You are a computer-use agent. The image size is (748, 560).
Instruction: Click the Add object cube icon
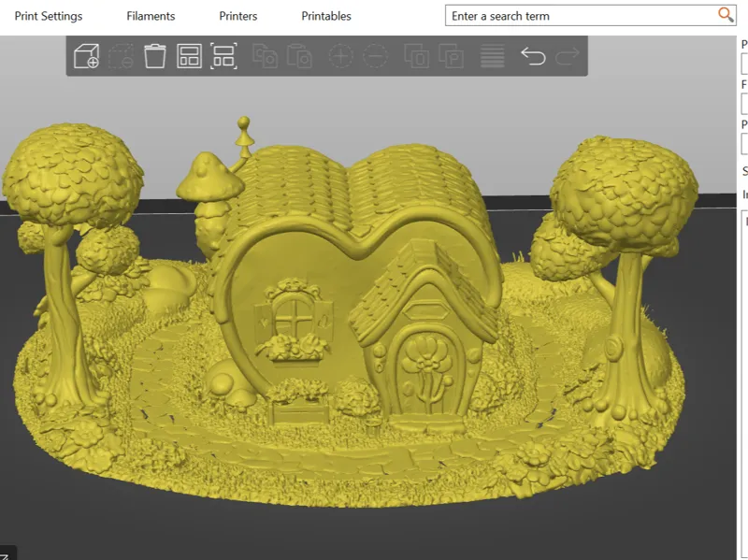click(86, 56)
